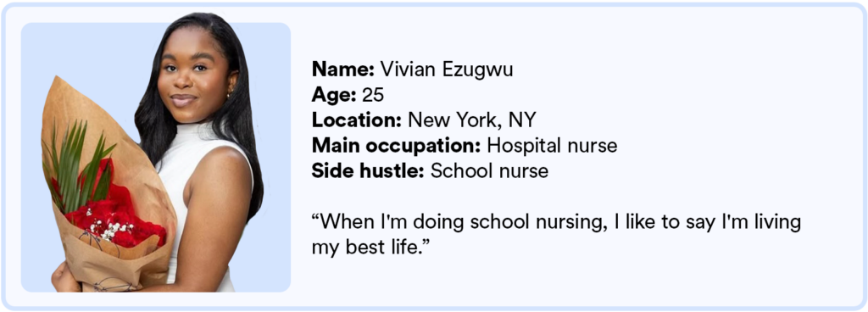Click the quote about school nursing
The width and height of the screenshot is (868, 312).
click(556, 235)
